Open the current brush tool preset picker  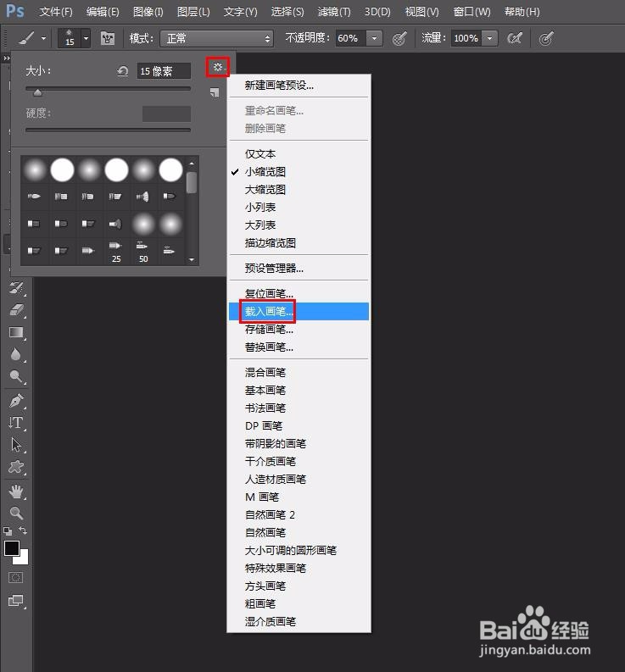[31, 39]
